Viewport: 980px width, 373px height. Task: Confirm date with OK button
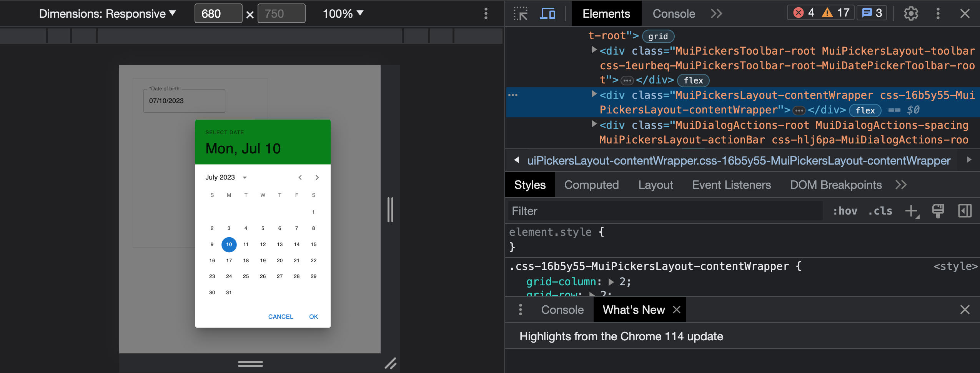coord(313,316)
